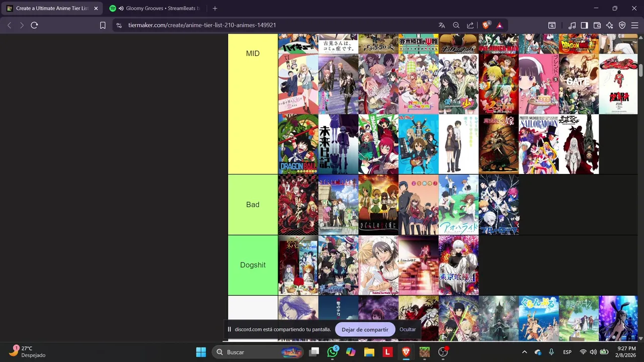Screen dimensions: 644x362
Task: Click the zoom out magnifier icon
Action: pos(456,25)
